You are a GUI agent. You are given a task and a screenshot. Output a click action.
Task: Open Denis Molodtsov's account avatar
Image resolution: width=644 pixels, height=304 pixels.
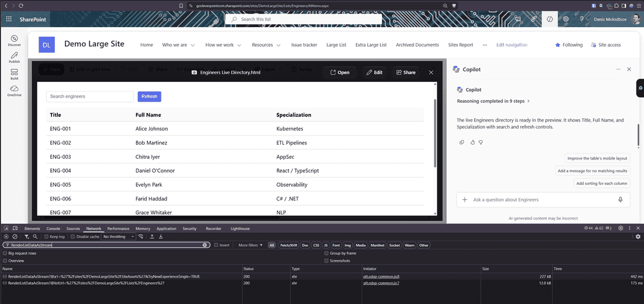(636, 19)
